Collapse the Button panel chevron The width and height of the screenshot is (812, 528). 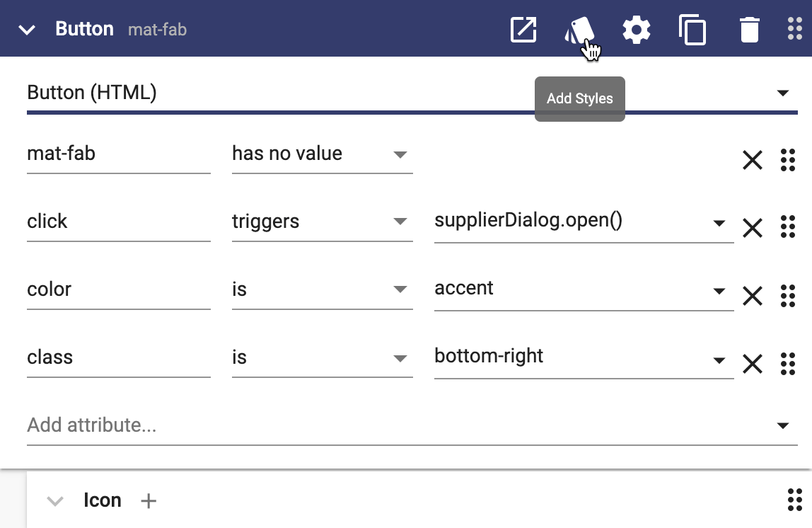pyautogui.click(x=27, y=30)
